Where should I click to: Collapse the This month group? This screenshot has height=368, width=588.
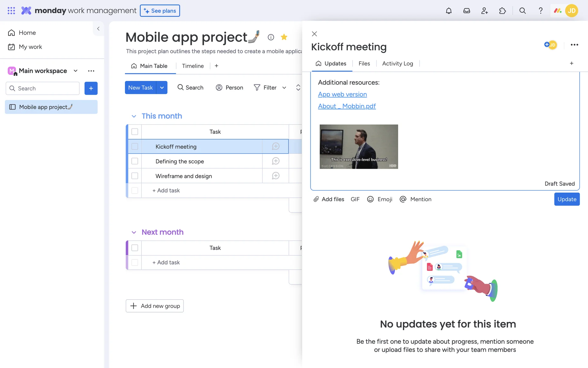(x=134, y=116)
